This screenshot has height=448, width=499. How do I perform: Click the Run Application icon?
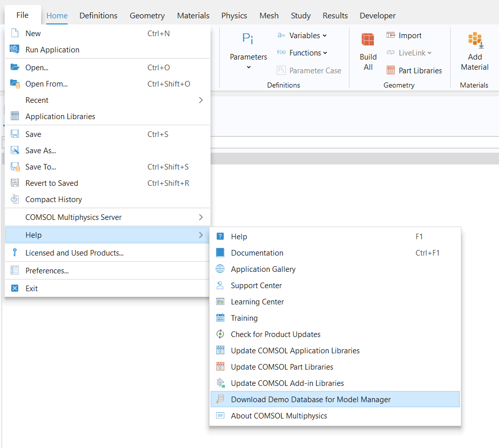tap(15, 49)
